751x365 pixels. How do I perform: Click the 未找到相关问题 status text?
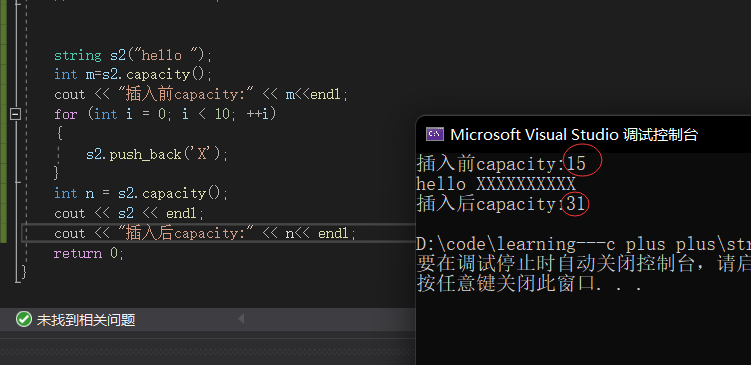pyautogui.click(x=86, y=319)
